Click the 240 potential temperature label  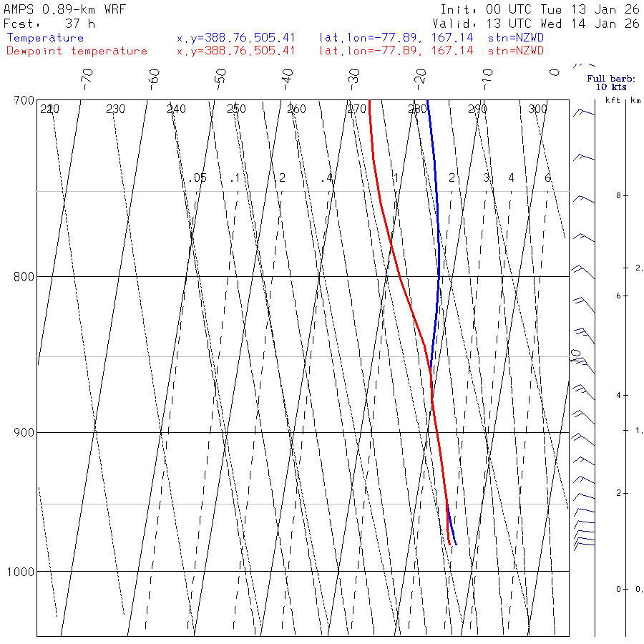click(x=176, y=109)
